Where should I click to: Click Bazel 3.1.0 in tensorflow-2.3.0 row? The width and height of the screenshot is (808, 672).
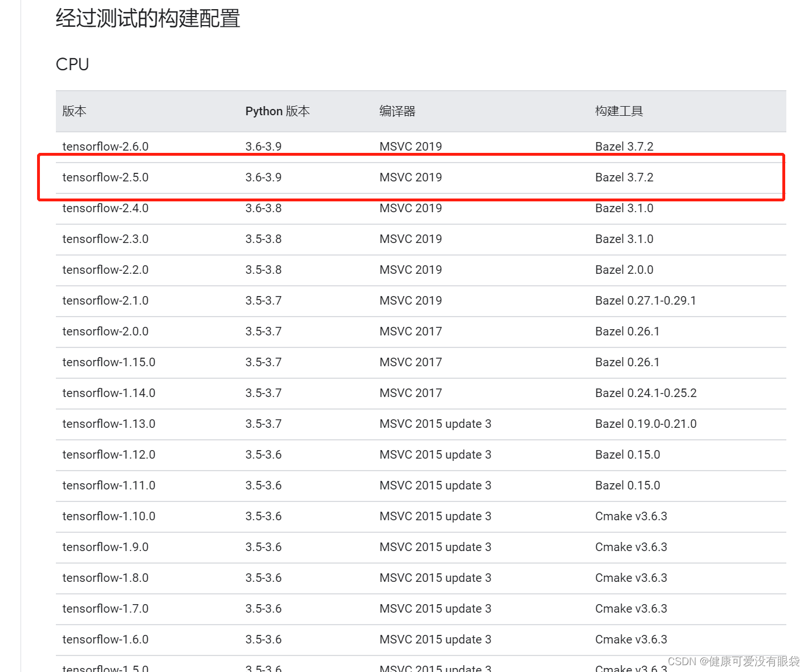pos(624,239)
